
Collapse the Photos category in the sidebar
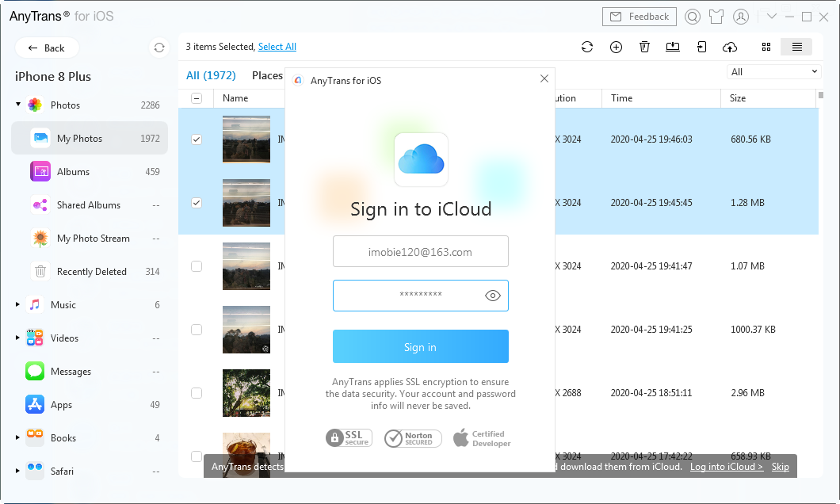17,105
